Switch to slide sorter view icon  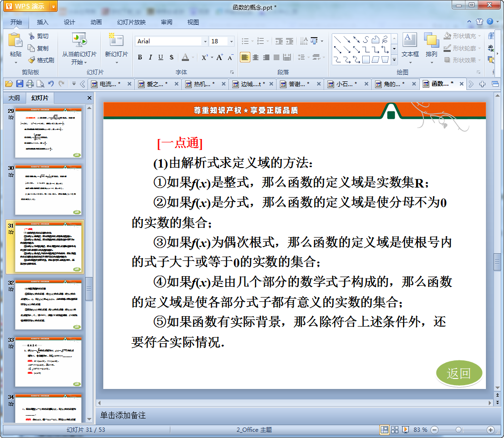pos(395,429)
